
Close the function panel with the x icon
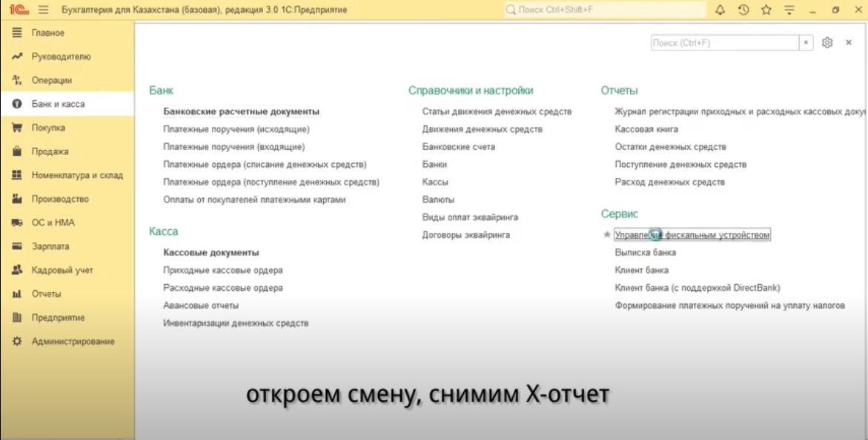[x=849, y=43]
